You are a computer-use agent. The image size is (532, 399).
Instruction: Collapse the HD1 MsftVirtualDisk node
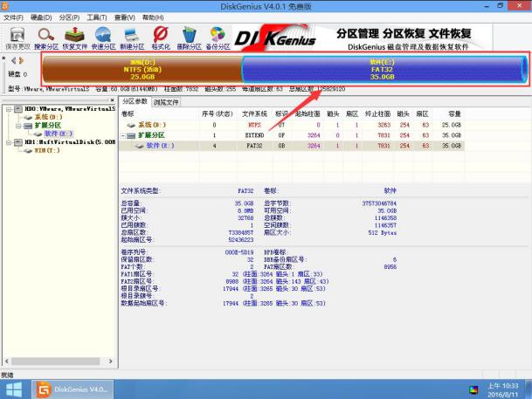coord(9,142)
